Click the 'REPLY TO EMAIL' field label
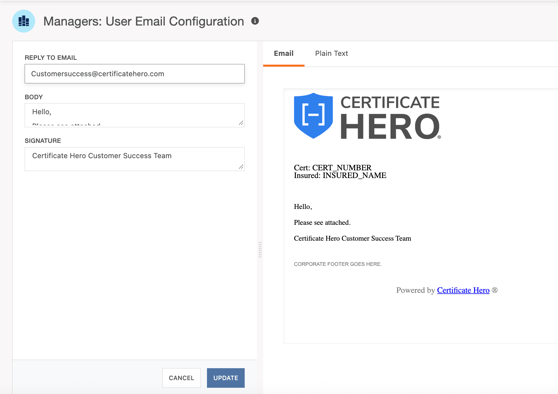 pyautogui.click(x=51, y=58)
